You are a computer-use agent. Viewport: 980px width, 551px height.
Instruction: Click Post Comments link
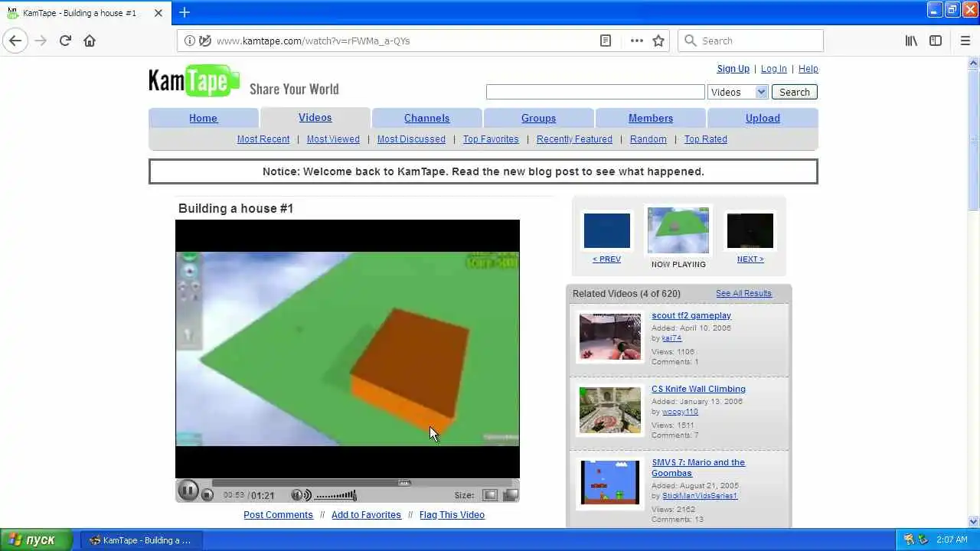pyautogui.click(x=278, y=515)
